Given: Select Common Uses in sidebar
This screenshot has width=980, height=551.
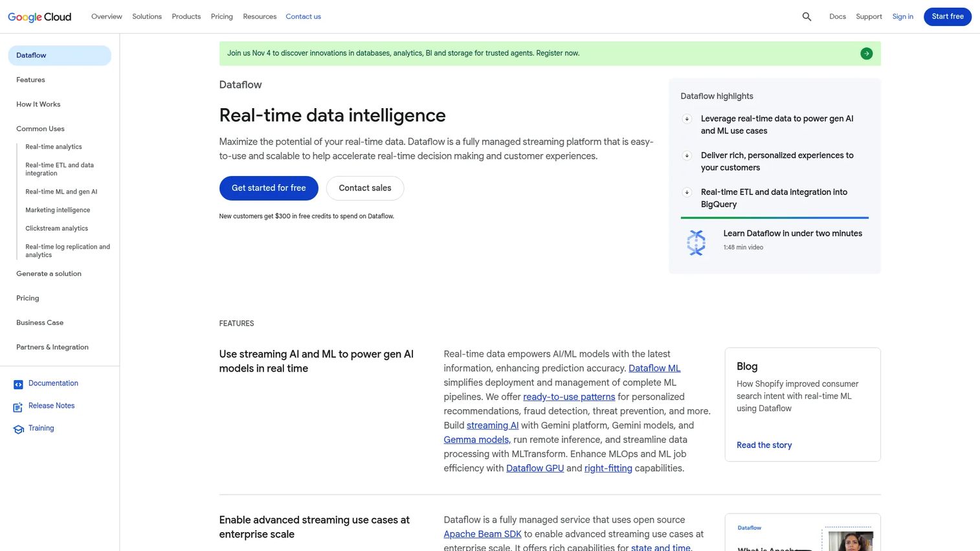Looking at the screenshot, I should click(x=40, y=129).
